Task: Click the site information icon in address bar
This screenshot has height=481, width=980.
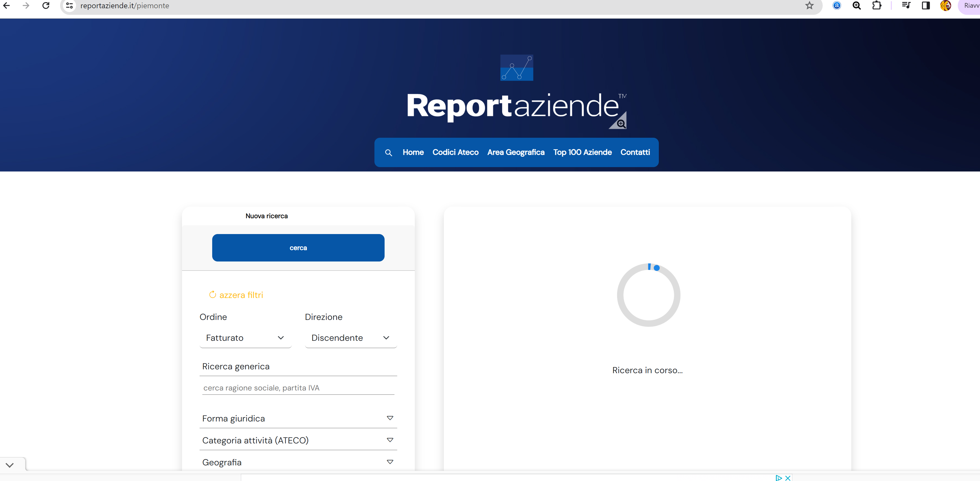Action: tap(70, 6)
